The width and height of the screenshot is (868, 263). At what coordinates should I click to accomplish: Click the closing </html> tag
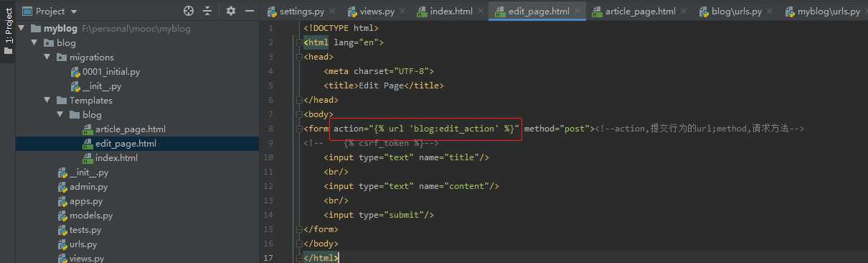click(321, 257)
